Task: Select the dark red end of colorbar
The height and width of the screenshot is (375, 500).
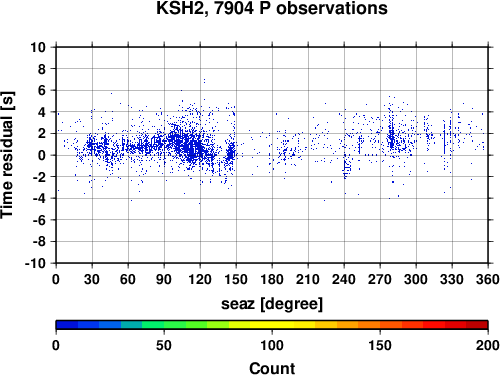Action: [477, 325]
